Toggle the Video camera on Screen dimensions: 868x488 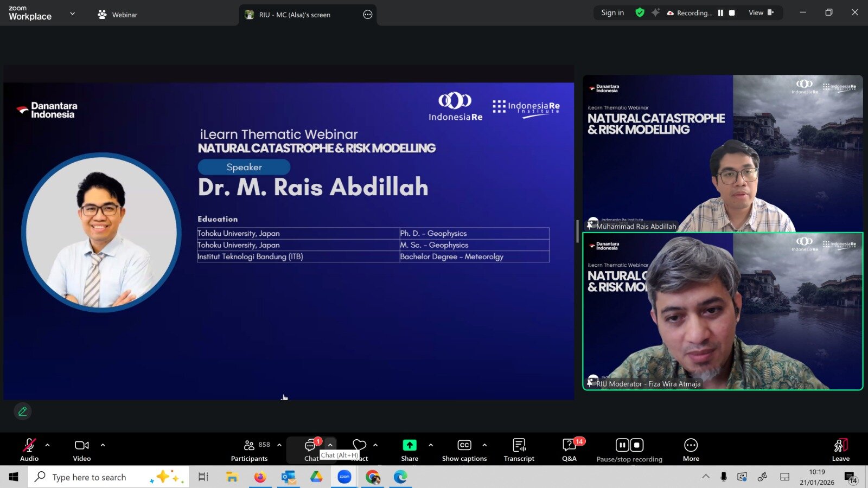click(x=82, y=450)
